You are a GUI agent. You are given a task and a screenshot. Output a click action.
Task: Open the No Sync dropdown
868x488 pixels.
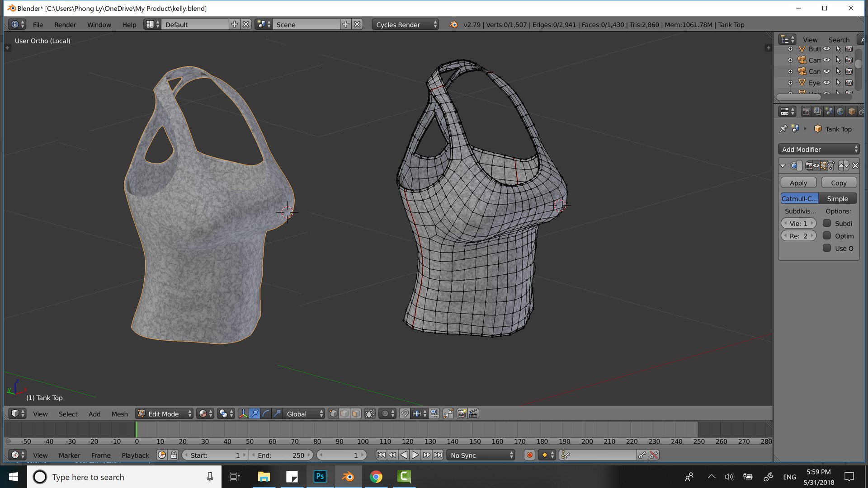click(481, 455)
